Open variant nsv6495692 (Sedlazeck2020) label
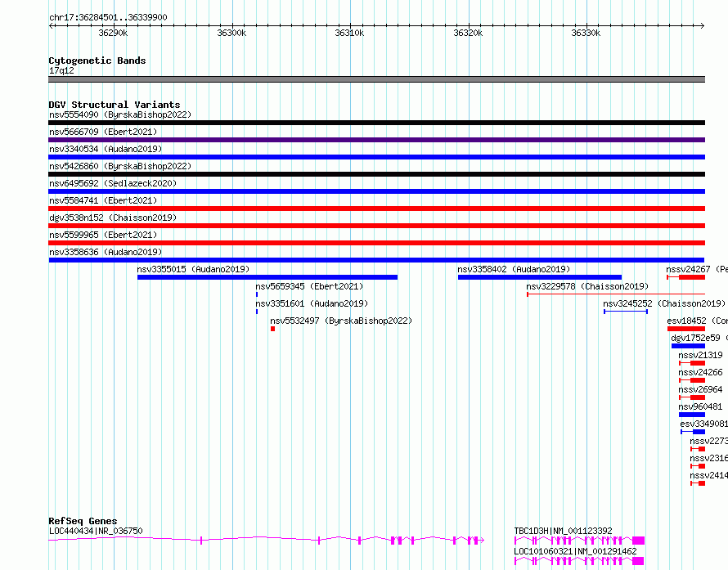Image resolution: width=728 pixels, height=570 pixels. point(113,183)
